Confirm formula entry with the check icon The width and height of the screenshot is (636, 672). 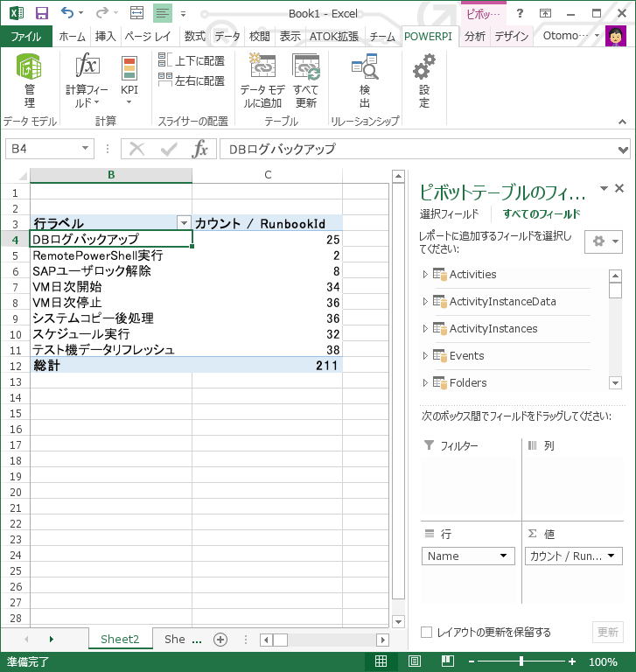(x=169, y=149)
